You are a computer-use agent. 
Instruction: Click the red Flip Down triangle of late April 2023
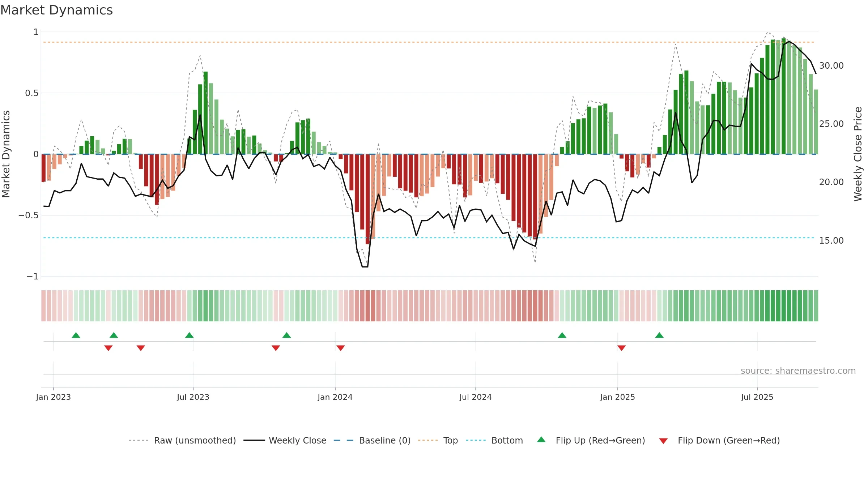(x=141, y=348)
